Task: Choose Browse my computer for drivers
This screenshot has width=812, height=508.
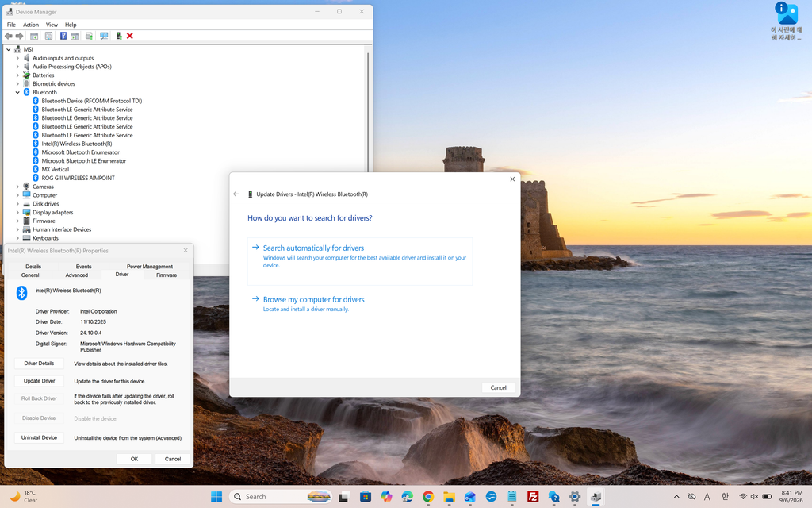Action: (x=360, y=304)
